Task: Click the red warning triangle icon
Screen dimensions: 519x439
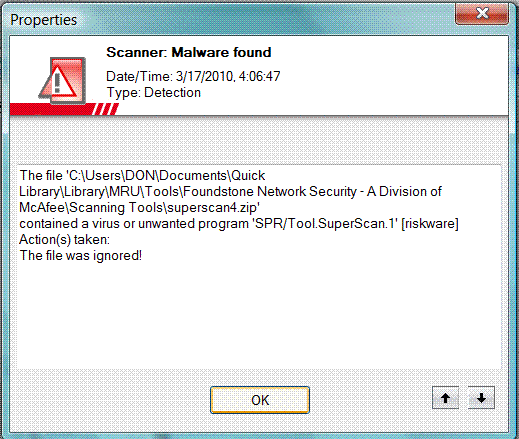Action: [62, 81]
